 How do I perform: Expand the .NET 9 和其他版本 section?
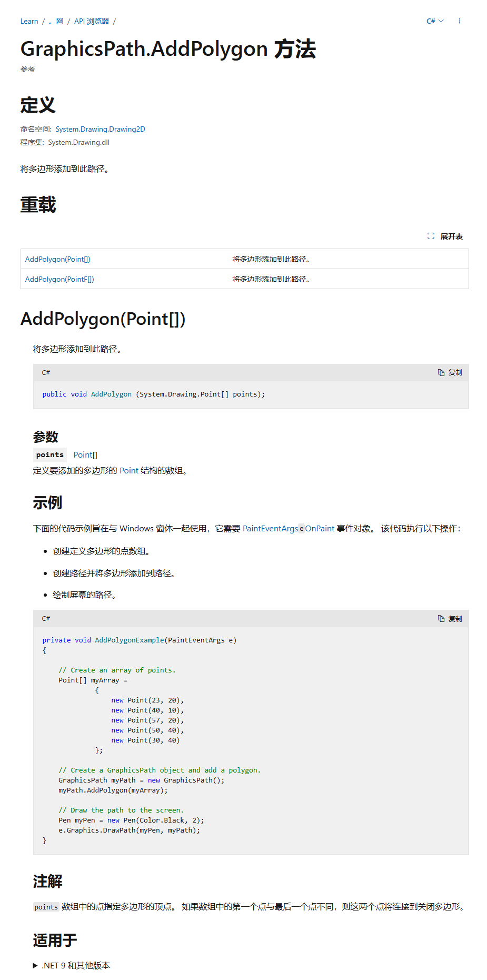[75, 965]
